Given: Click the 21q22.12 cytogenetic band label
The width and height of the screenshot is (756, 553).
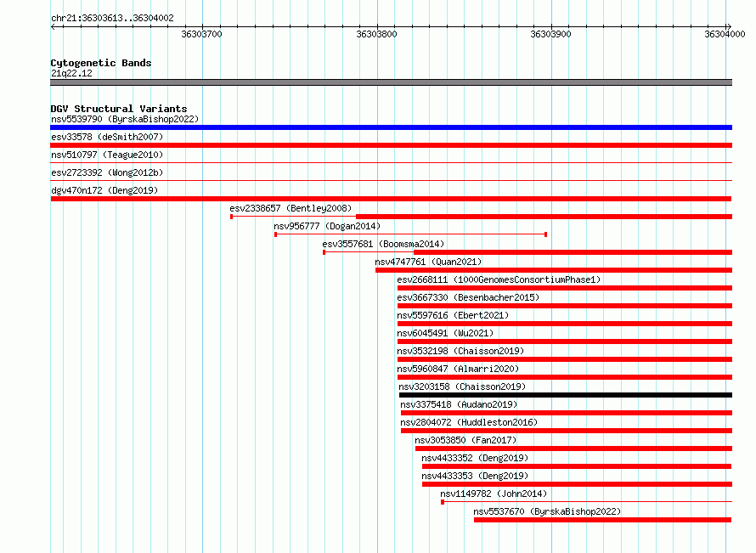Looking at the screenshot, I should (x=71, y=73).
